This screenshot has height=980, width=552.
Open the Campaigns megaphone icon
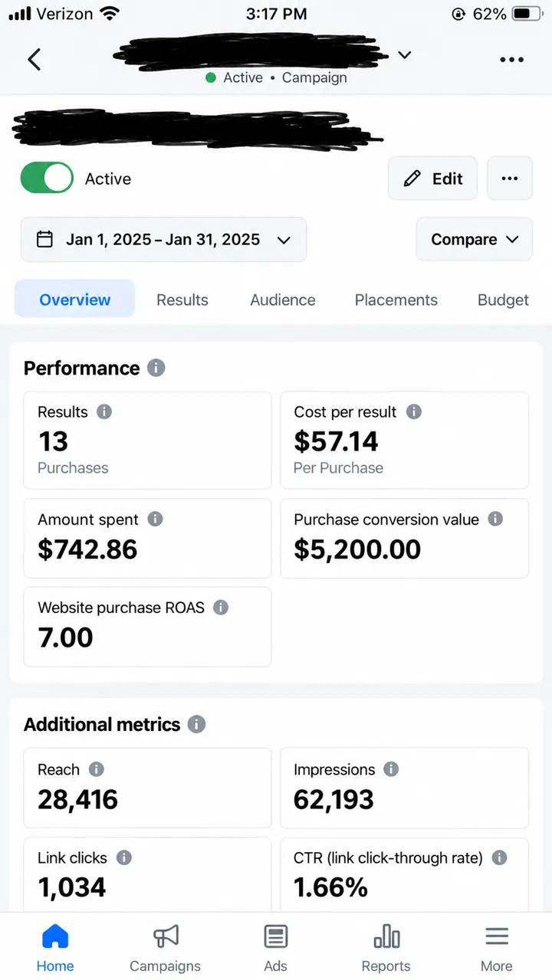tap(166, 936)
